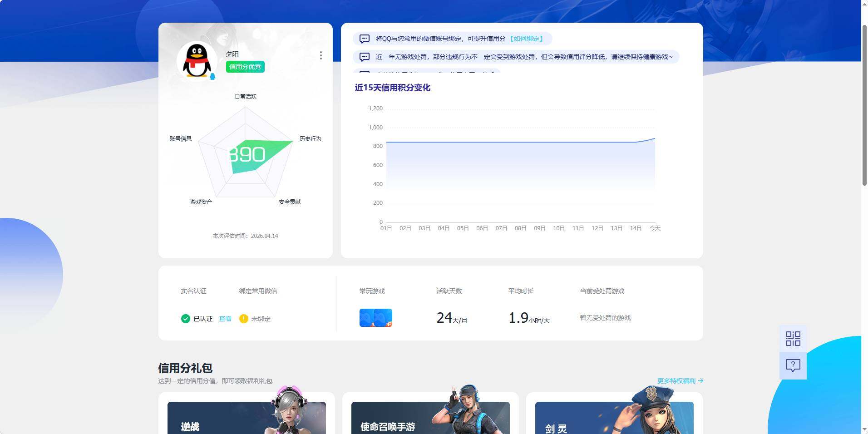Screen dimensions: 868x434
Task: Click the 信用分优秀 badge
Action: tap(245, 67)
